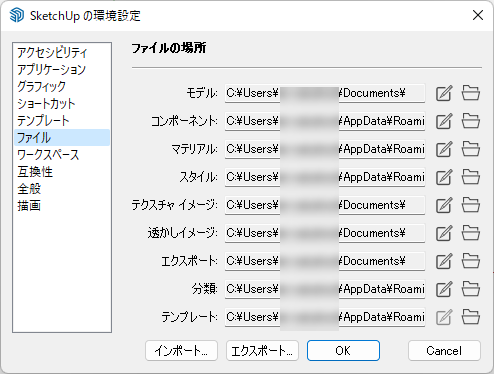Open the folder icon for モデル
The width and height of the screenshot is (494, 374).
tap(471, 93)
